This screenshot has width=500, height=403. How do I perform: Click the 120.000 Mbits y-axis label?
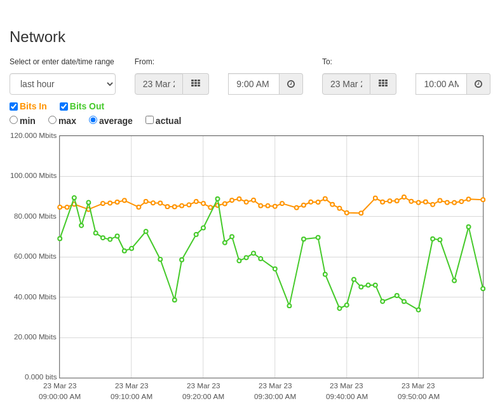(x=33, y=136)
